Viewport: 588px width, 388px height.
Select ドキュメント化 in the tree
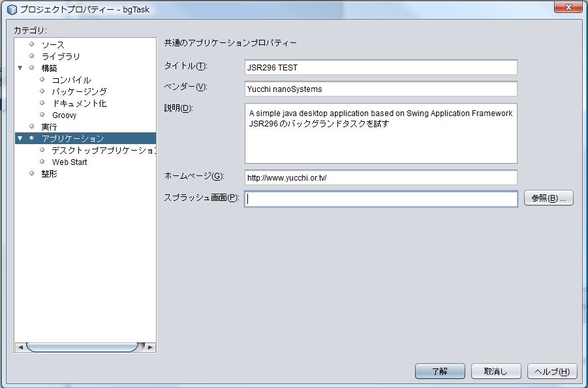[x=79, y=104]
